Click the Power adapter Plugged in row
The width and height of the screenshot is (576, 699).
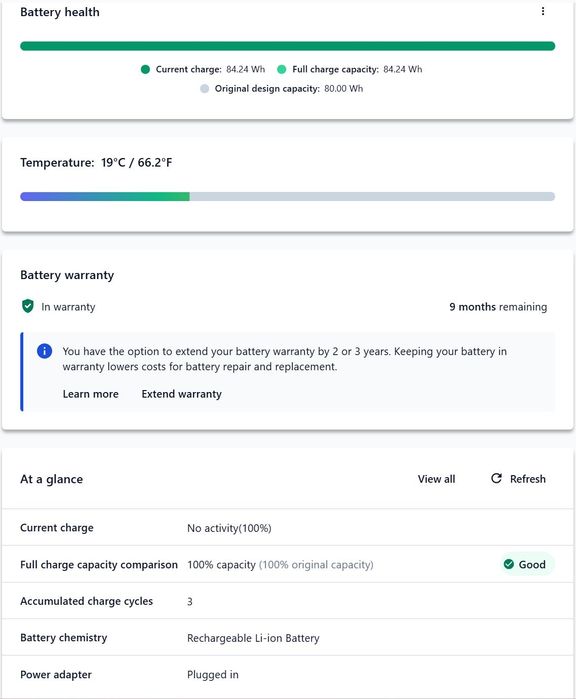click(x=288, y=674)
